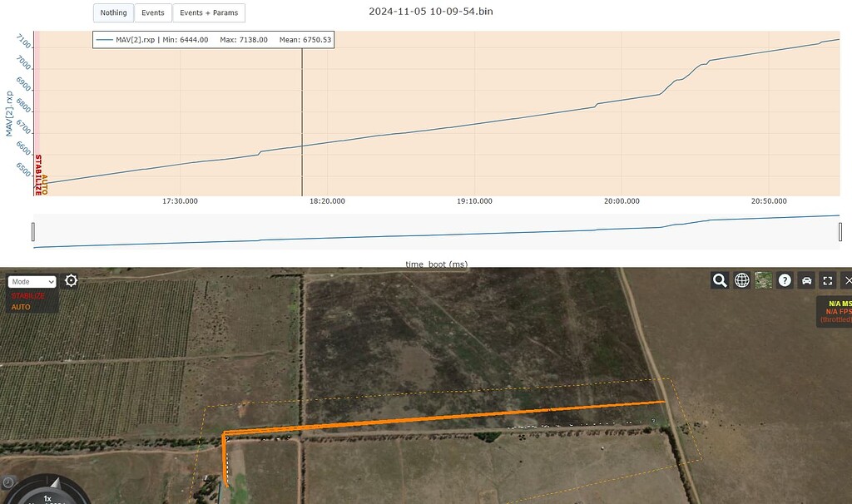Image resolution: width=852 pixels, height=504 pixels.
Task: Click the clock animation icon
Action: tap(8, 482)
